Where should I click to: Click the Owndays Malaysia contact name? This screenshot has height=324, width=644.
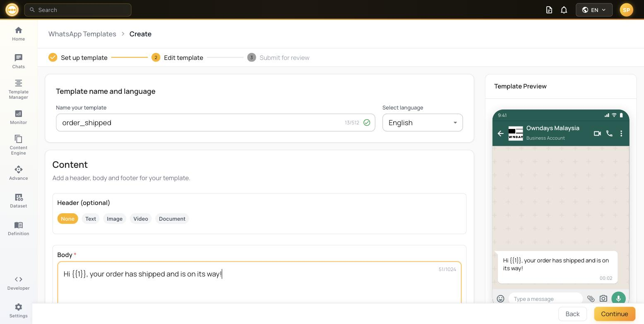553,128
